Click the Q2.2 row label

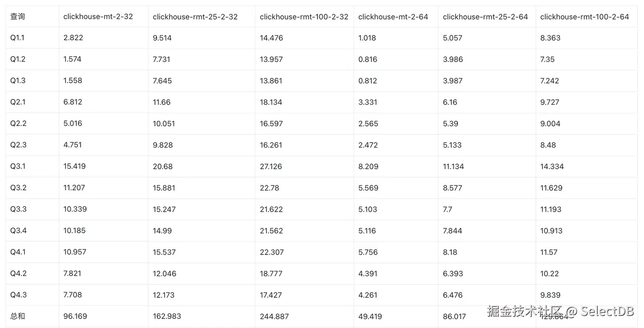(18, 123)
